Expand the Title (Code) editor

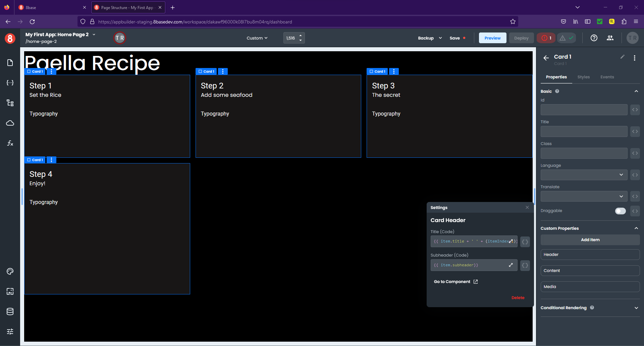click(x=511, y=241)
